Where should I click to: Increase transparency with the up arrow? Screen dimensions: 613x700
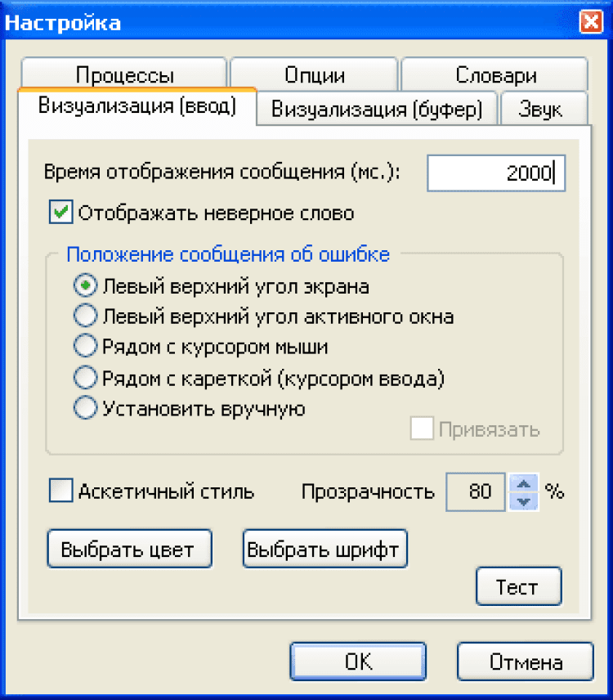pyautogui.click(x=524, y=484)
